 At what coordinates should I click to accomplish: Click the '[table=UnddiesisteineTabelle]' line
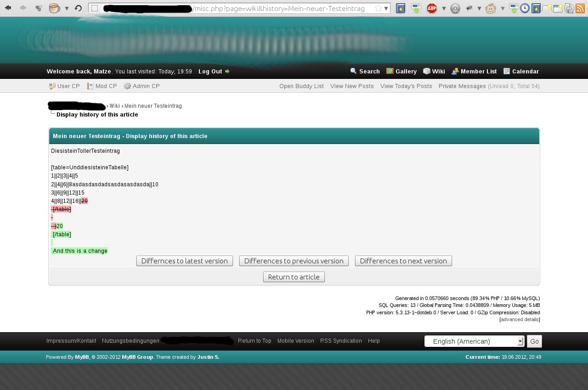[90, 167]
